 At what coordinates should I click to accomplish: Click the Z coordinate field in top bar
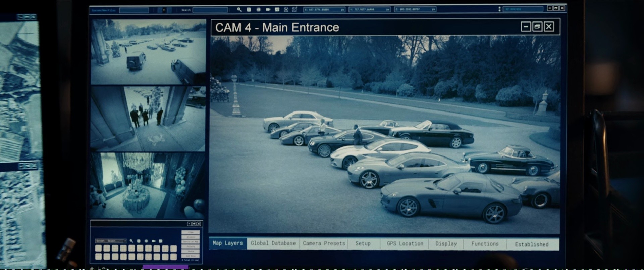[415, 9]
